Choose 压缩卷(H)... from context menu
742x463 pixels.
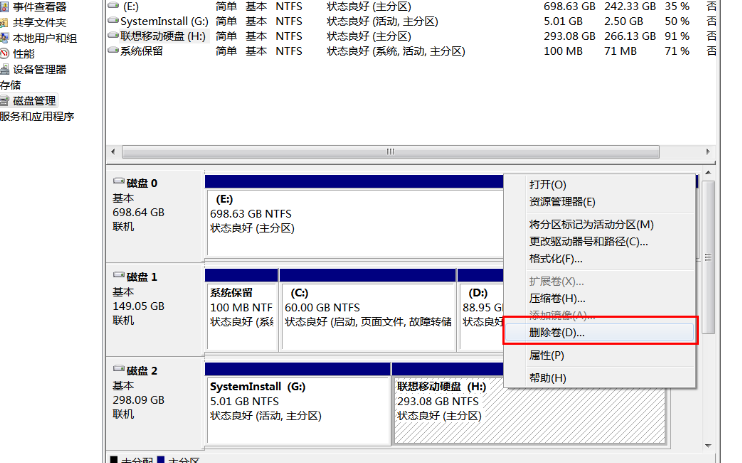600,298
